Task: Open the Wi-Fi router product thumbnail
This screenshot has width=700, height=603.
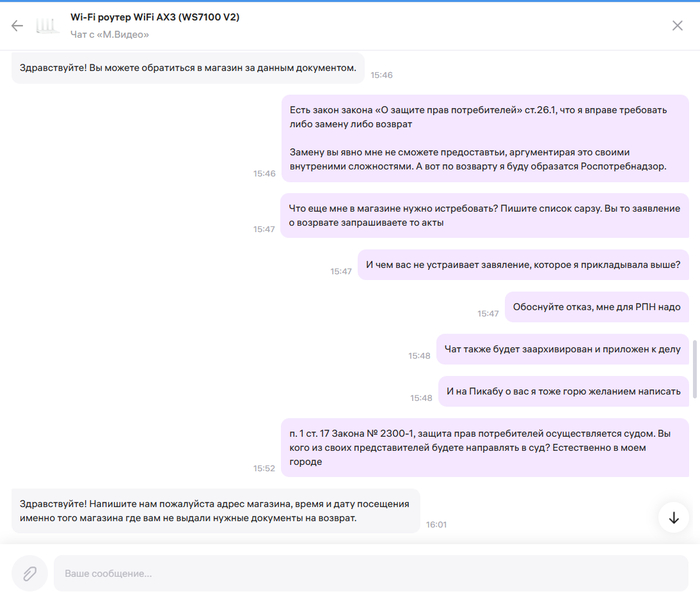Action: coord(47,26)
